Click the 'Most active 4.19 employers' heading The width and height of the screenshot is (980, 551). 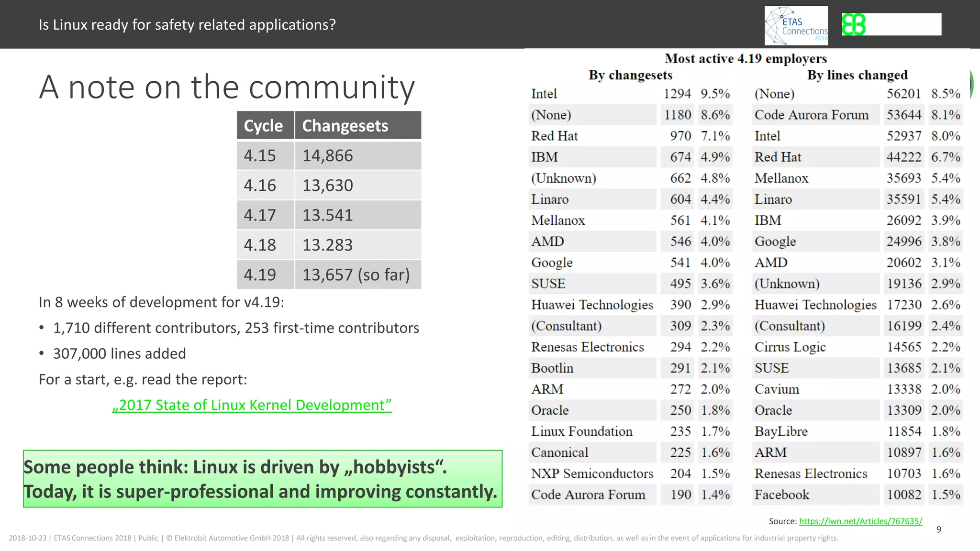point(746,59)
